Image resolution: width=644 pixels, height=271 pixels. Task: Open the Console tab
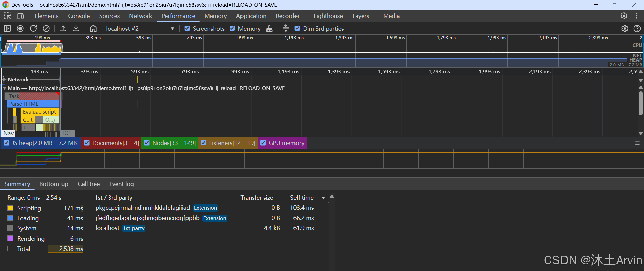point(79,16)
